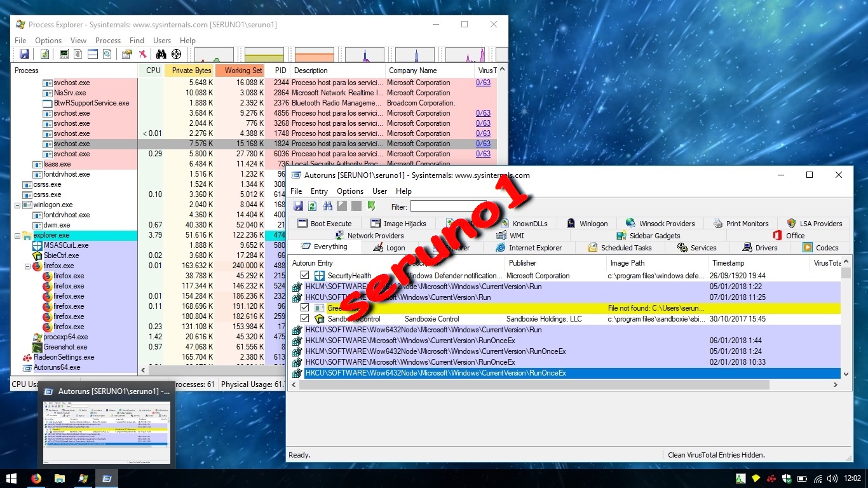Switch to the Scheduled Tasks tab
Viewport: 868px width, 488px height.
(x=620, y=248)
